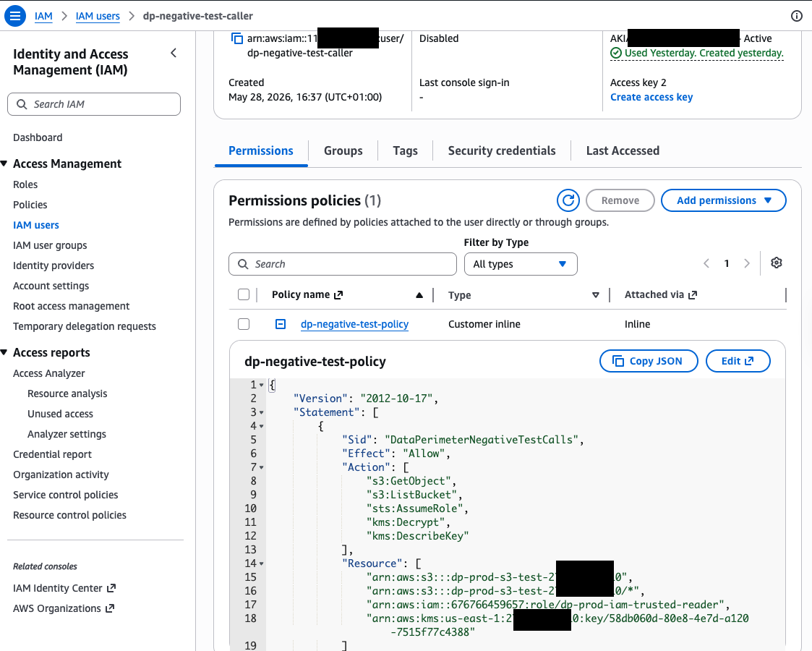Open Roles in the sidebar
812x651 pixels.
point(25,184)
